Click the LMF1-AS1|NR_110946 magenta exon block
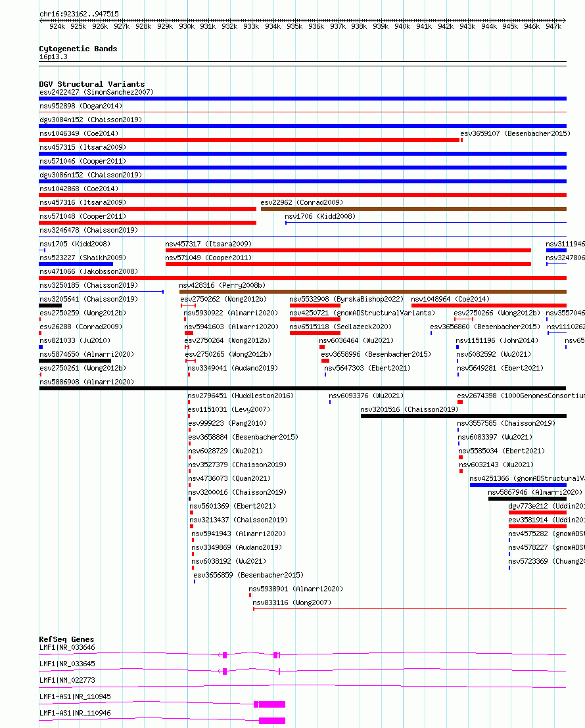Viewport: 585px width, 728px height. (272, 721)
